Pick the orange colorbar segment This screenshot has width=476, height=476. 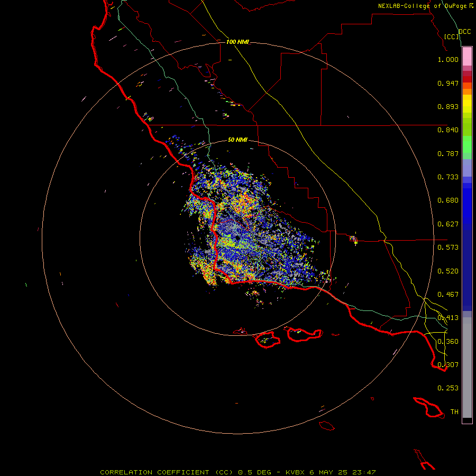point(467,91)
